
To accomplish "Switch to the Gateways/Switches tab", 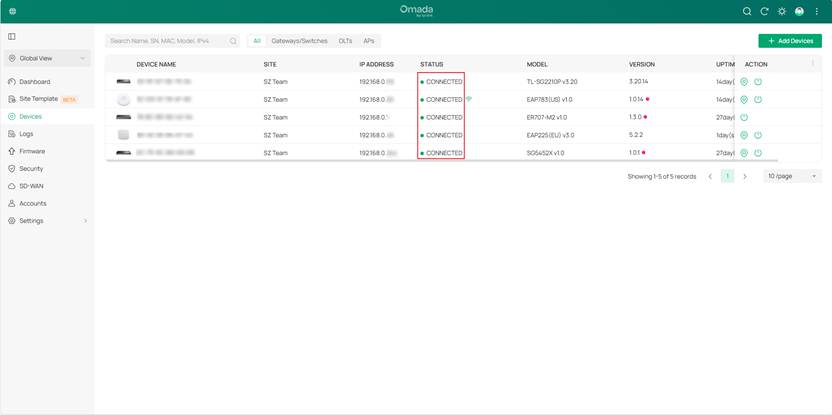I will 299,41.
